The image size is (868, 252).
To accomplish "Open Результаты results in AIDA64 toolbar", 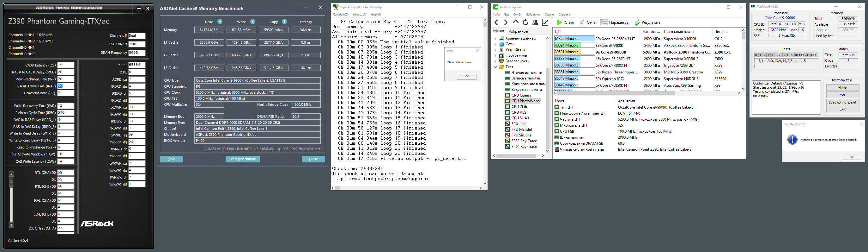I will point(647,22).
